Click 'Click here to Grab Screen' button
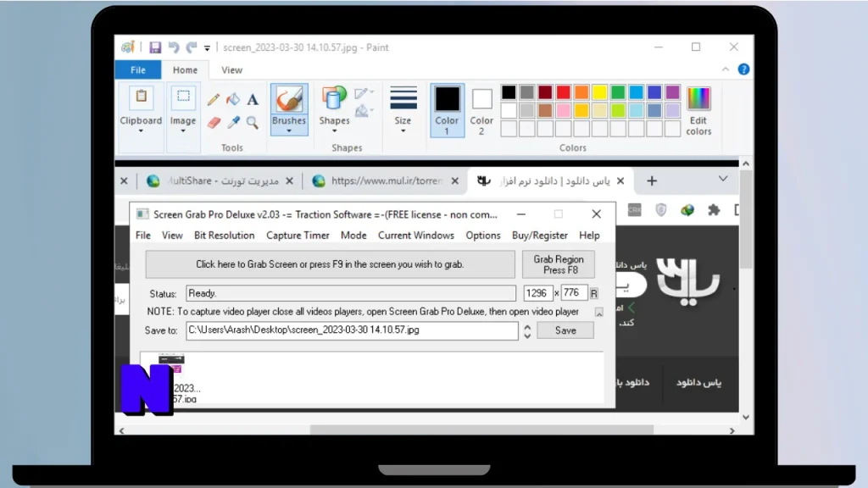The height and width of the screenshot is (488, 868). click(330, 264)
